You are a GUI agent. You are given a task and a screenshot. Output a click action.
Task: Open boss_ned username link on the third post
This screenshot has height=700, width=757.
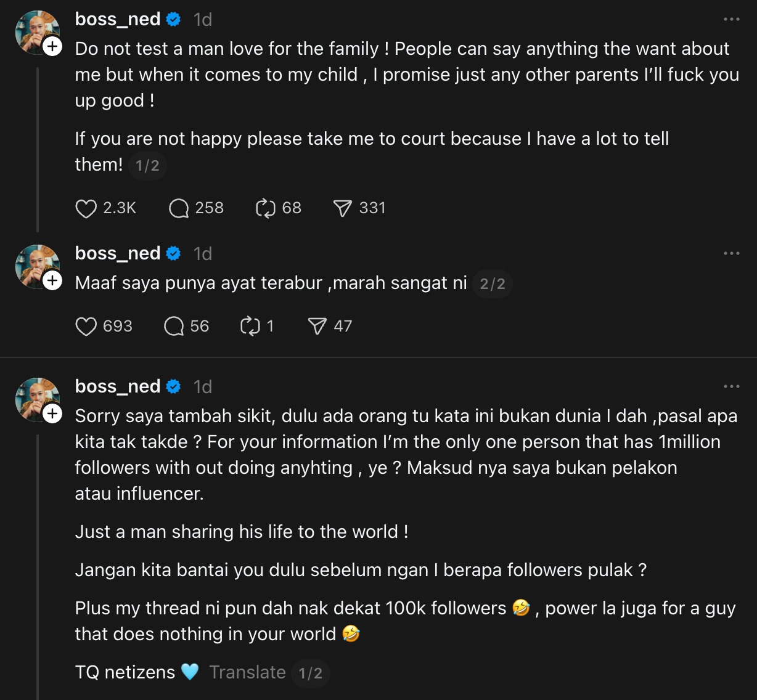[118, 387]
